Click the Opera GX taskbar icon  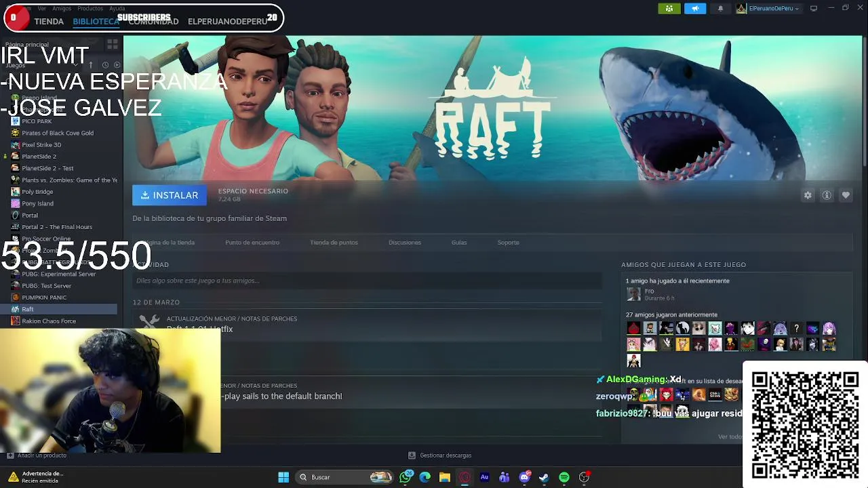[x=465, y=477]
